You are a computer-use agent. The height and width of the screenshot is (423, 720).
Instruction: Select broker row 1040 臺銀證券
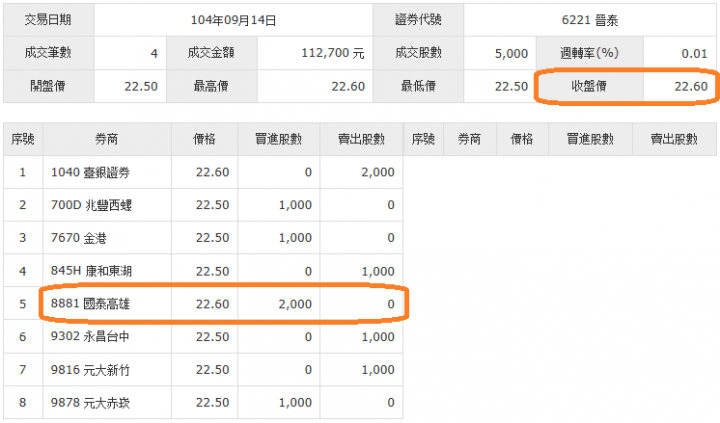[x=203, y=172]
